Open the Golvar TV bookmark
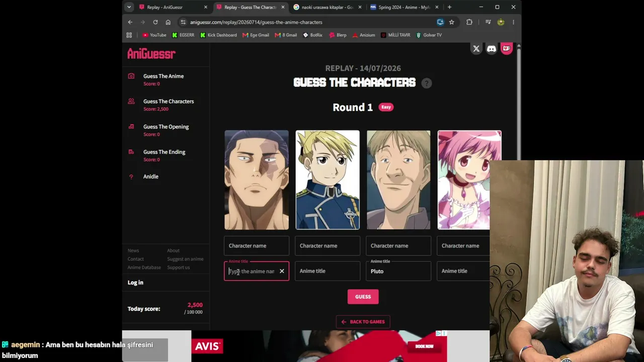644x362 pixels. tap(429, 35)
